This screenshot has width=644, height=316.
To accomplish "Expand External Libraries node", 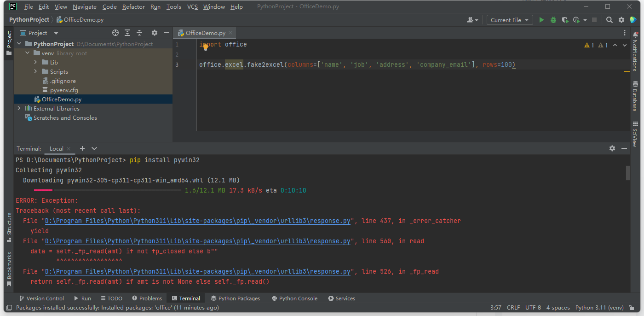I will click(19, 108).
